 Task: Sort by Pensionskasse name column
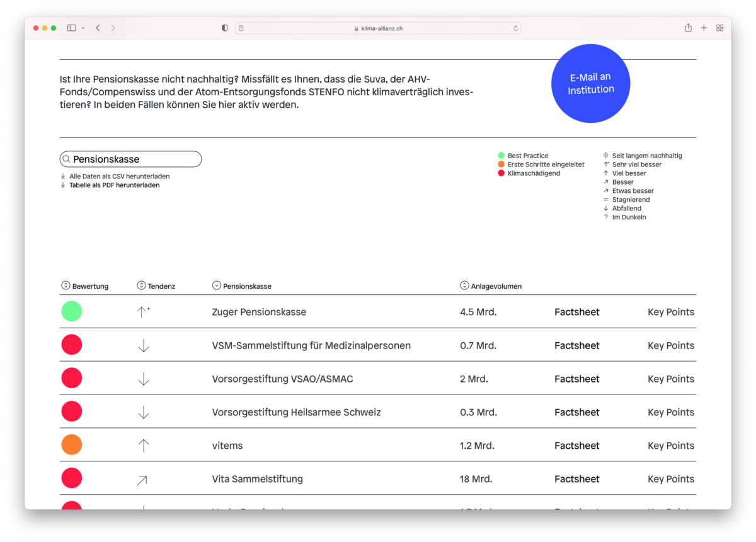coord(217,285)
